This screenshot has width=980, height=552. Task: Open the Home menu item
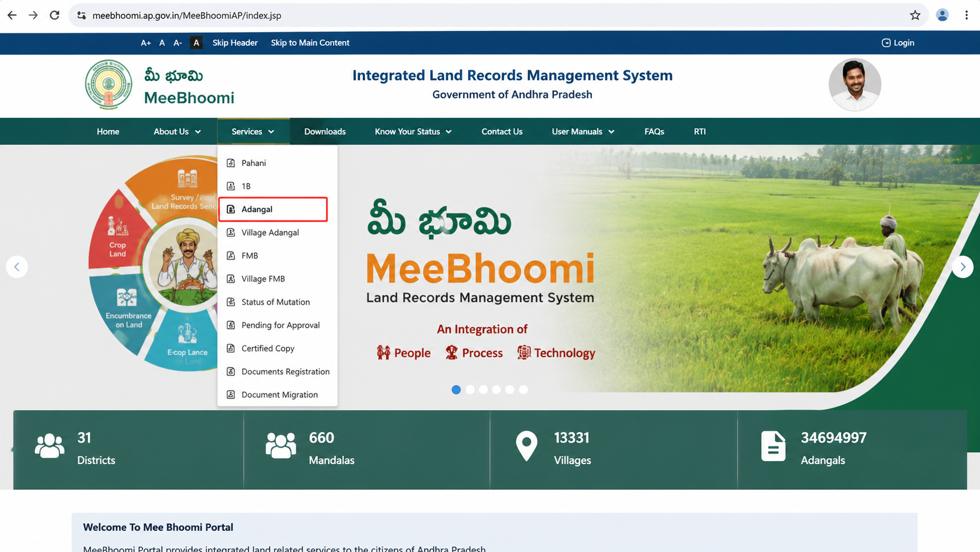pos(108,131)
